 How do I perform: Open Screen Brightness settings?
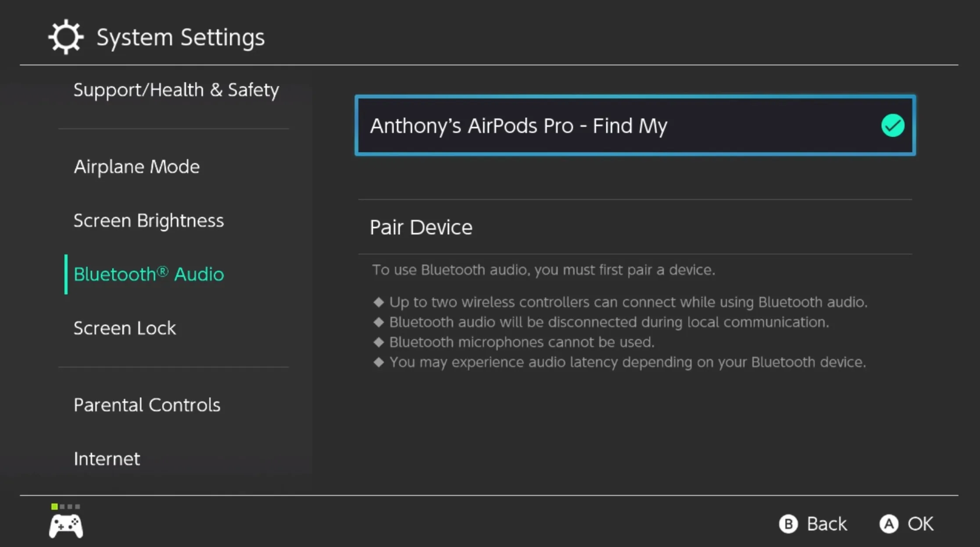148,220
